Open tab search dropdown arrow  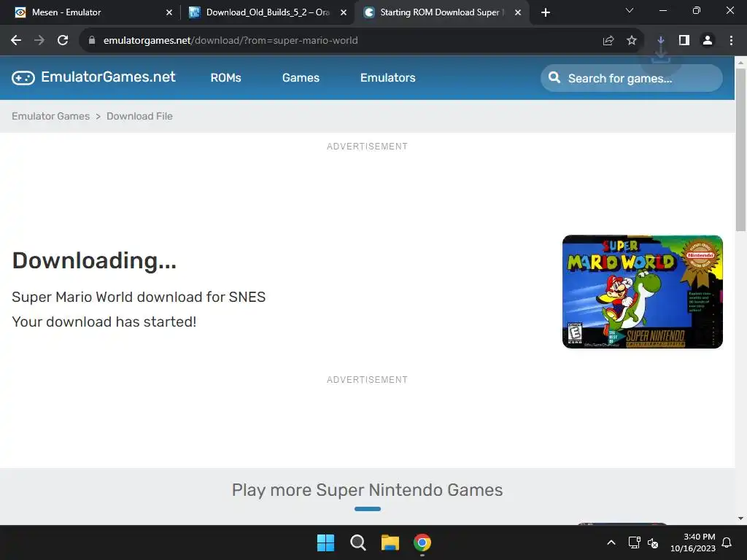pyautogui.click(x=630, y=10)
